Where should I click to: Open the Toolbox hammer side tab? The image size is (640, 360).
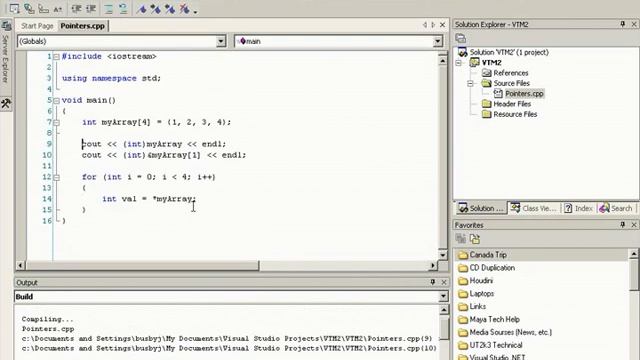(6, 104)
